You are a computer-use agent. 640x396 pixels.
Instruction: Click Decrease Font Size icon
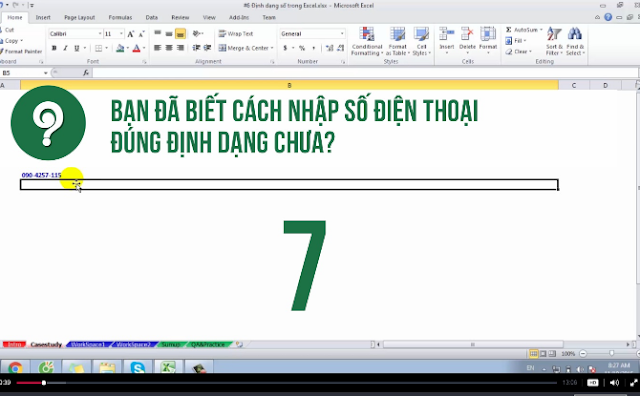click(141, 34)
